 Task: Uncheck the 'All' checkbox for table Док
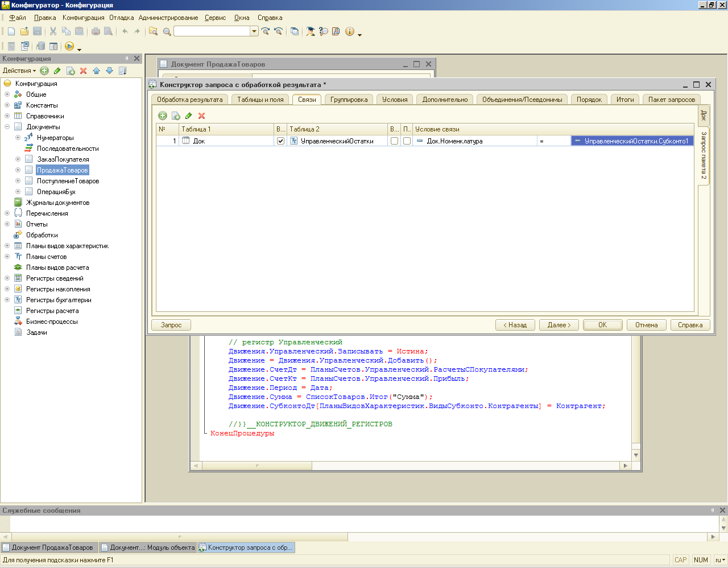coord(280,141)
